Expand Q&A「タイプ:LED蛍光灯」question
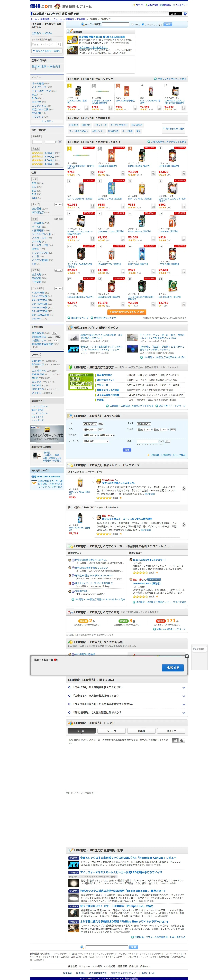This screenshot has height=980, width=218. (127, 704)
